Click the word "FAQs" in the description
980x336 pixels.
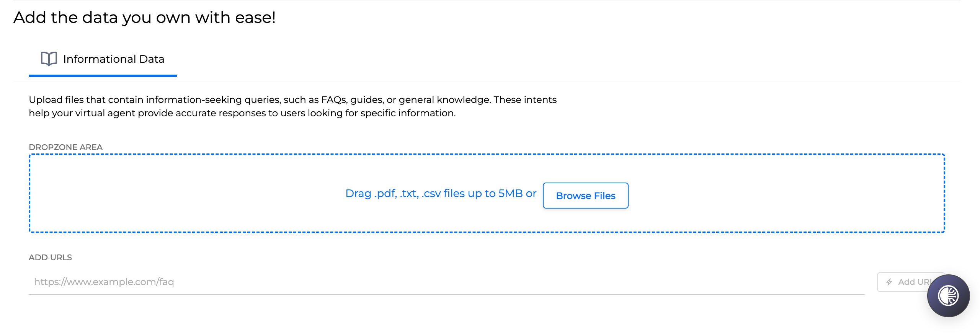pos(334,100)
